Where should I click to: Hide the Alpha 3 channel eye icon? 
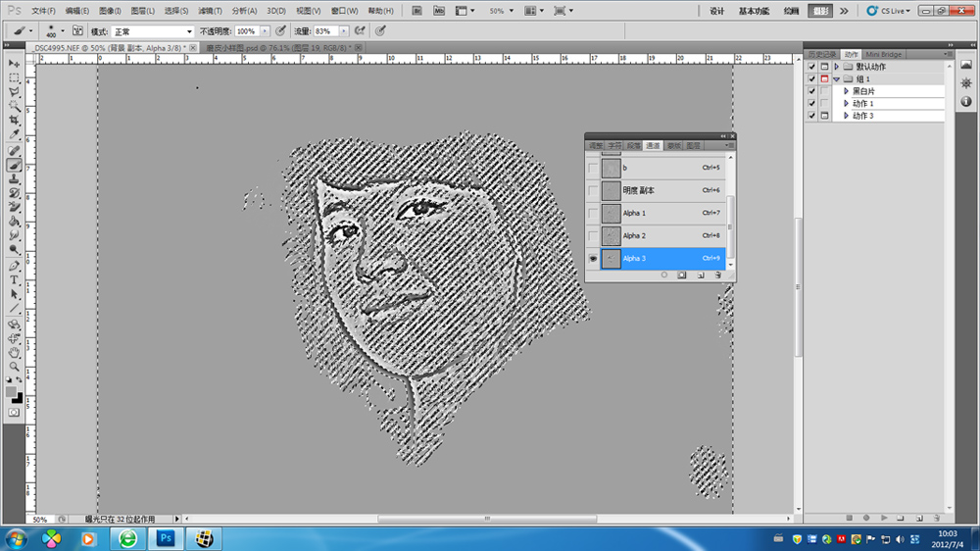(593, 259)
